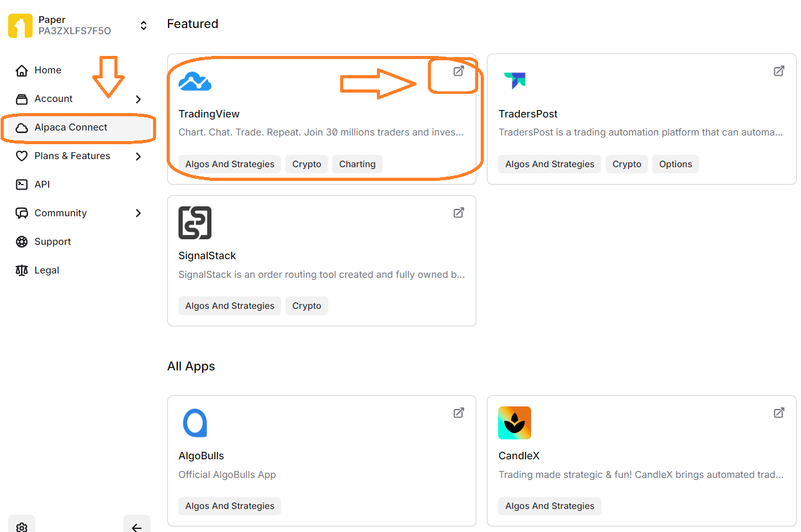Click the CandleX logo

pyautogui.click(x=514, y=423)
